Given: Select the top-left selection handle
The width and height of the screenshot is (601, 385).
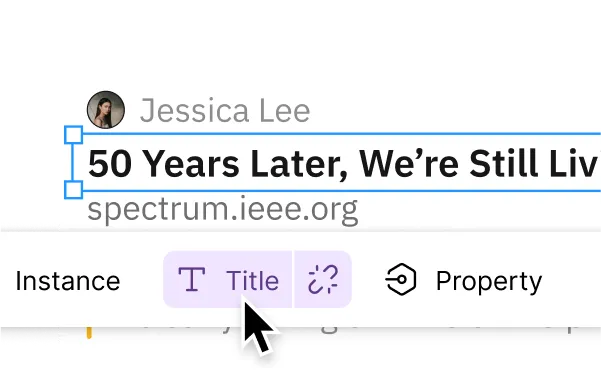Looking at the screenshot, I should point(73,135).
